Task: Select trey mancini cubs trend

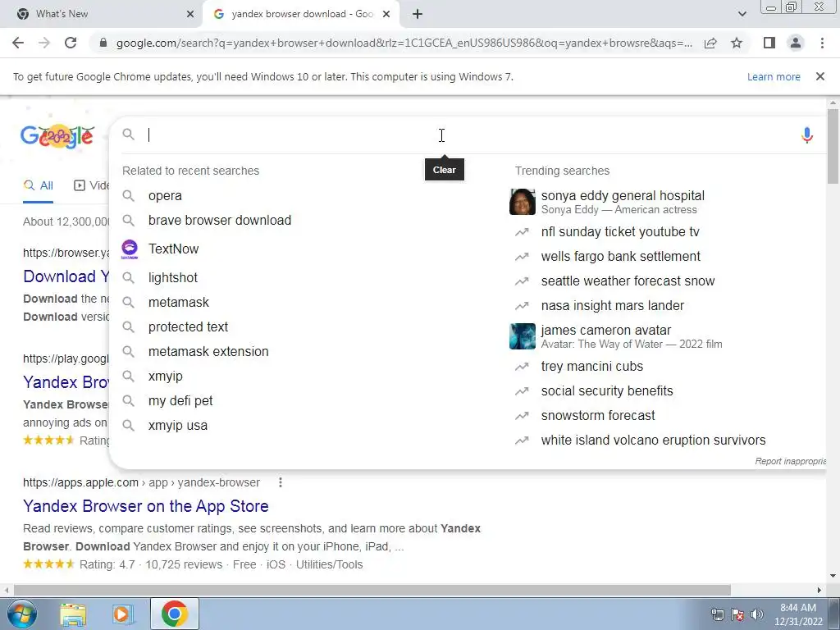Action: point(592,367)
